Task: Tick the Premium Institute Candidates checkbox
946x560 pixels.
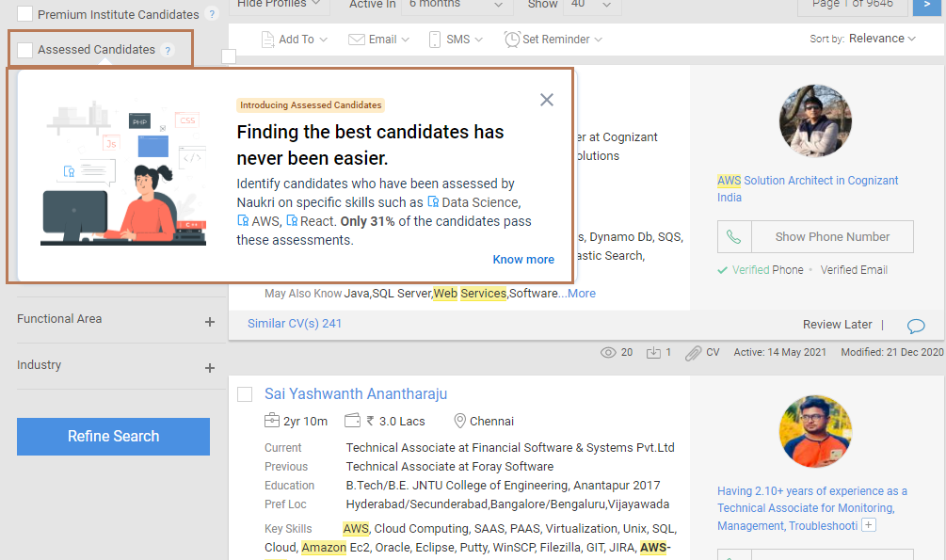Action: pyautogui.click(x=24, y=13)
